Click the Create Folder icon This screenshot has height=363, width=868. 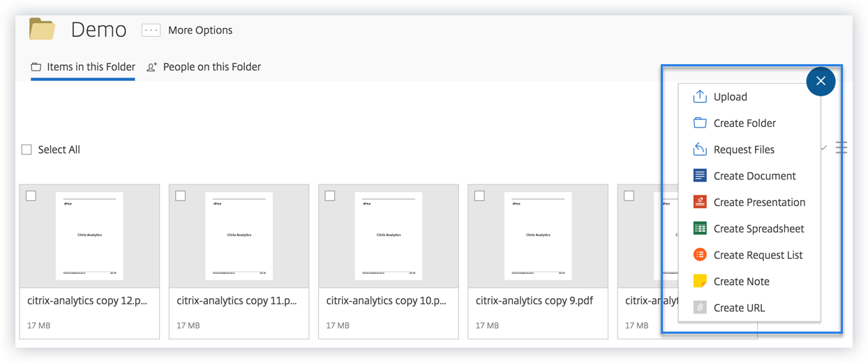(700, 123)
